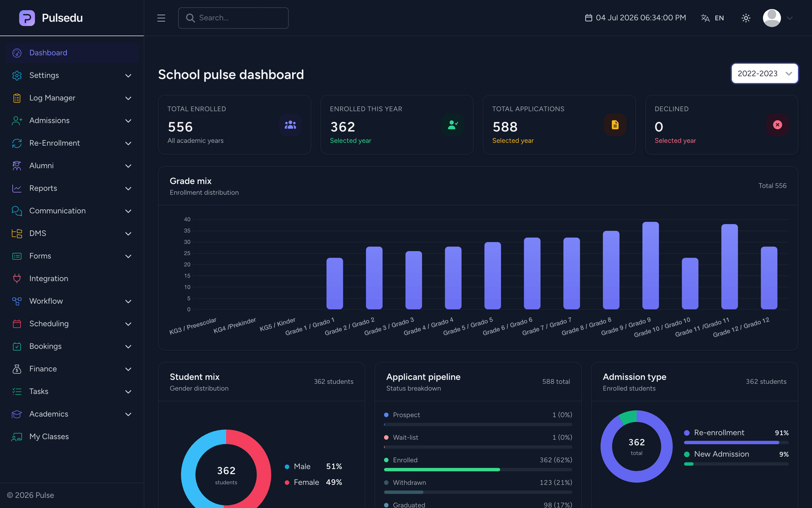Click the calendar icon beside the date
Image resolution: width=812 pixels, height=508 pixels.
coord(588,18)
